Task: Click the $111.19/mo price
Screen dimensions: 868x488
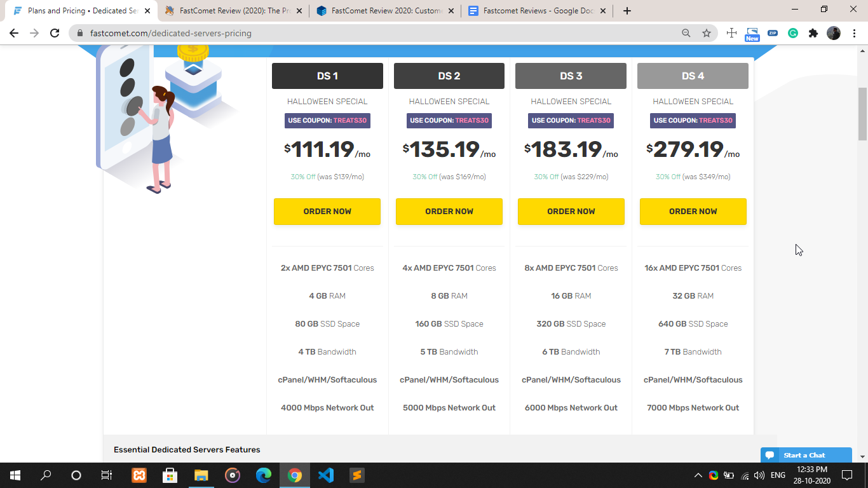Action: (327, 150)
